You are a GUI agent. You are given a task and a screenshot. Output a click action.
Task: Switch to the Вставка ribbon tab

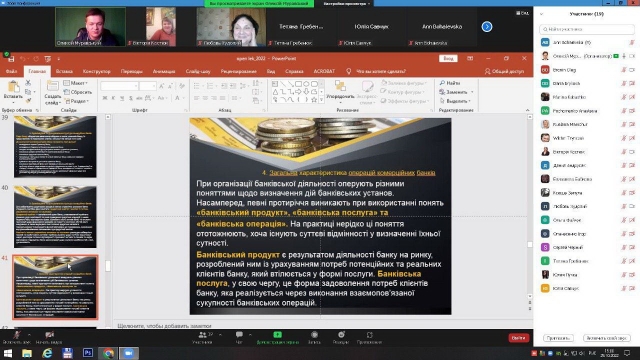(64, 71)
